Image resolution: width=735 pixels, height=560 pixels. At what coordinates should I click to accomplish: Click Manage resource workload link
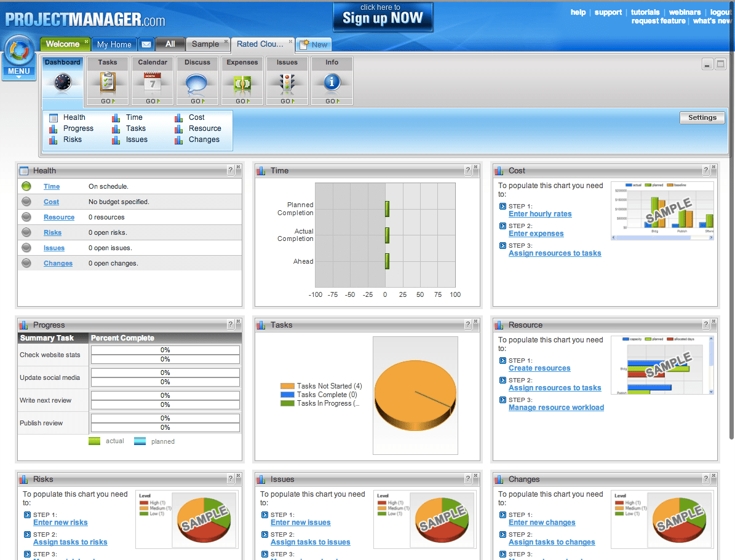coord(557,408)
